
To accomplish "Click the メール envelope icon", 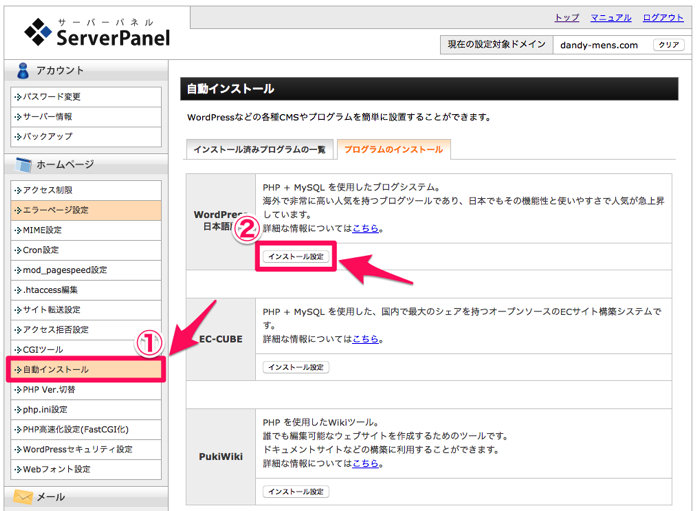I will coord(23,497).
